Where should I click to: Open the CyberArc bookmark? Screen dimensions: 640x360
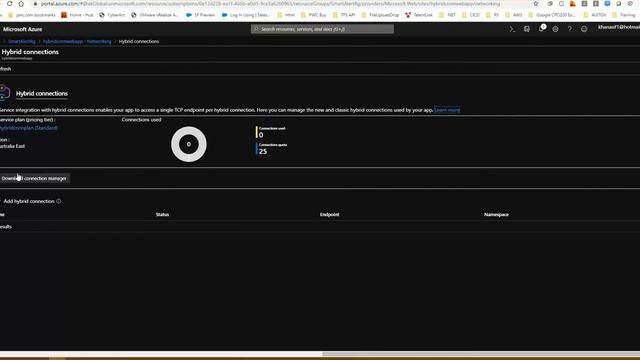[112, 15]
